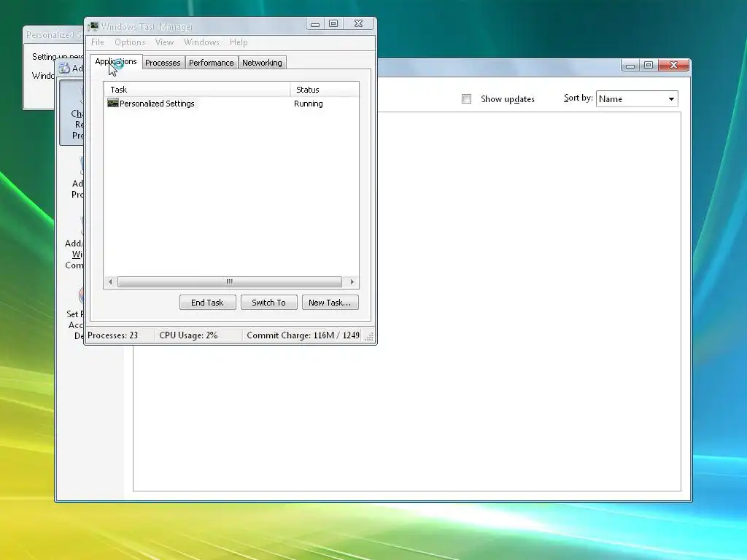Click the Switch To button
Screen dimensions: 747x560
pyautogui.click(x=268, y=303)
